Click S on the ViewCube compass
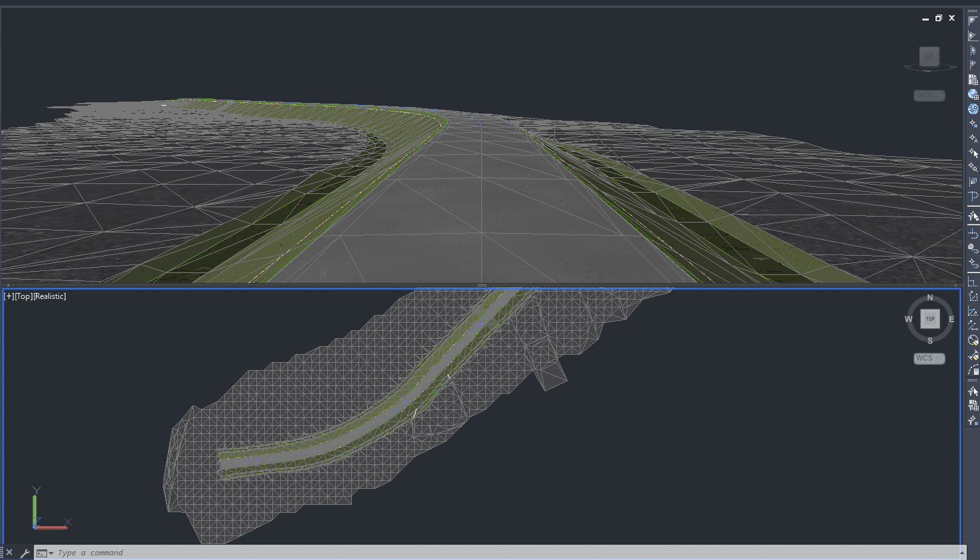This screenshot has height=560, width=980. coord(930,341)
